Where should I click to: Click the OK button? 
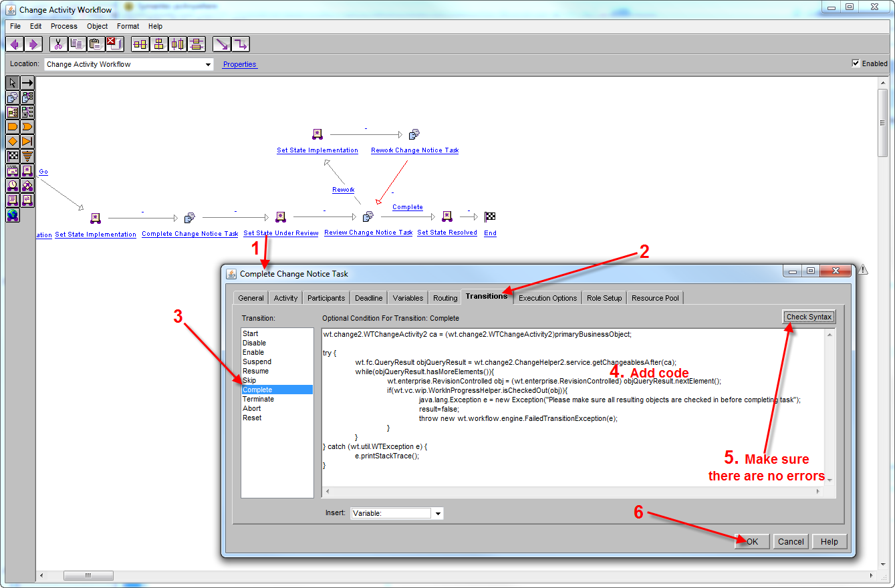(x=752, y=541)
